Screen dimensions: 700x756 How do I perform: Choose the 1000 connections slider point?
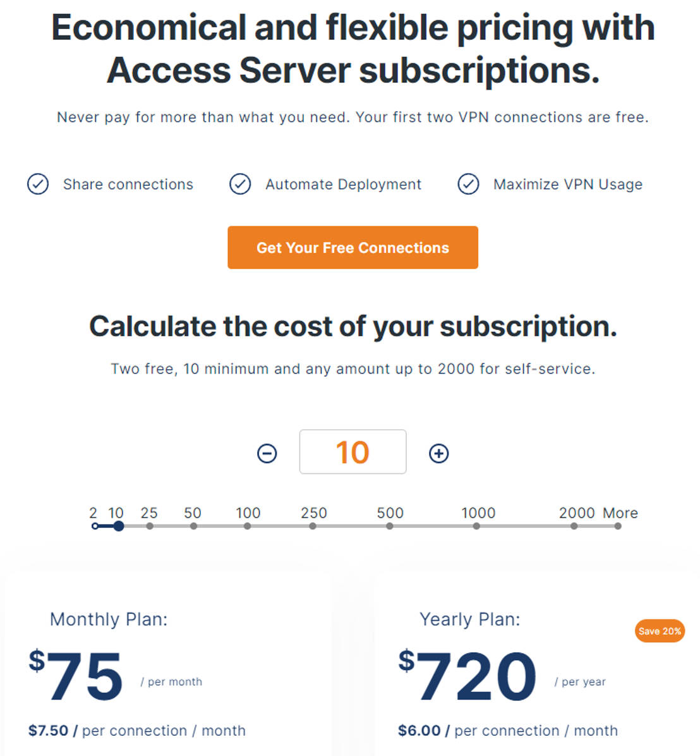tap(476, 526)
